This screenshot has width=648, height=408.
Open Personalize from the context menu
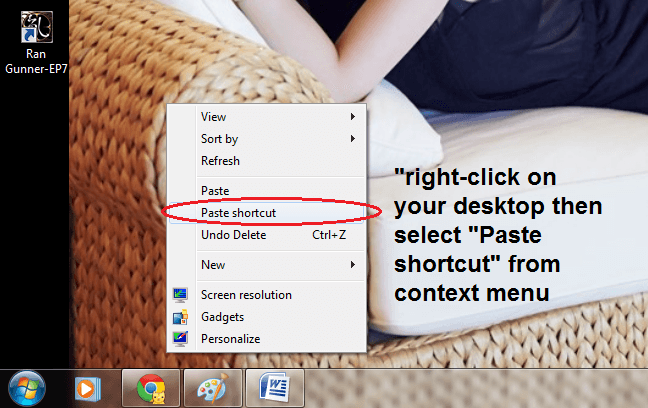pyautogui.click(x=266, y=339)
